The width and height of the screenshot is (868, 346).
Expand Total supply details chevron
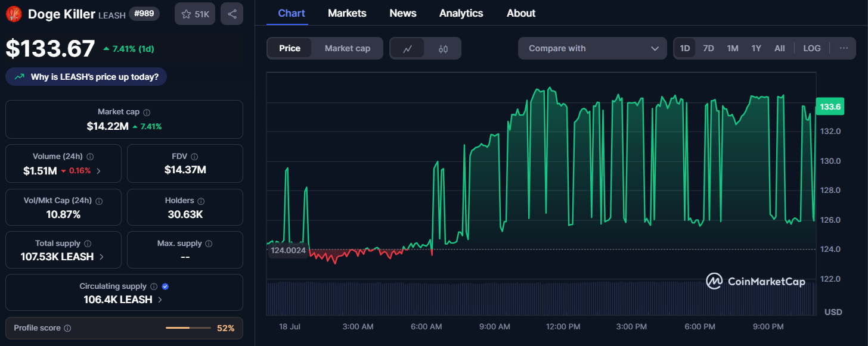click(x=101, y=257)
